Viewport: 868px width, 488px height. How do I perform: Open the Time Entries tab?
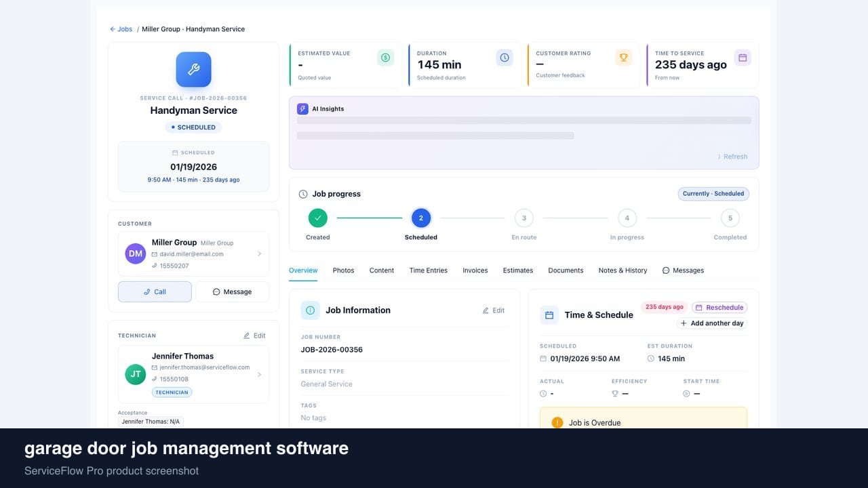click(x=429, y=270)
